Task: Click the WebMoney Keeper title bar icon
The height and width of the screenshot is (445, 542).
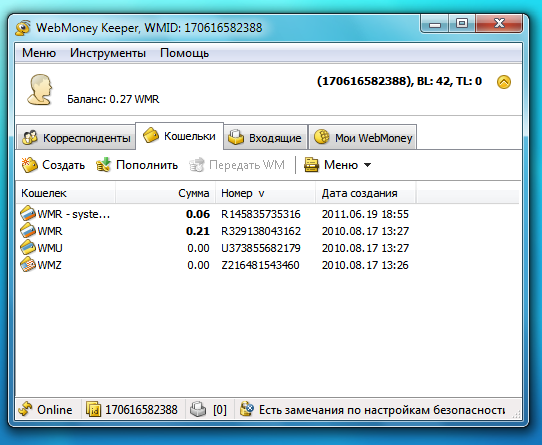Action: [x=23, y=28]
